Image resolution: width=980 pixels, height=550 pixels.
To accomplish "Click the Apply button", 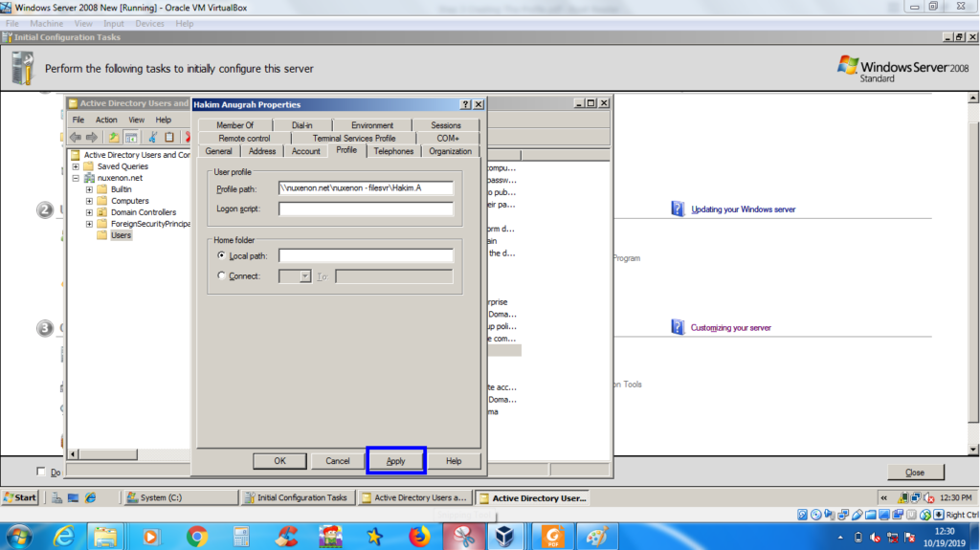I will click(395, 461).
